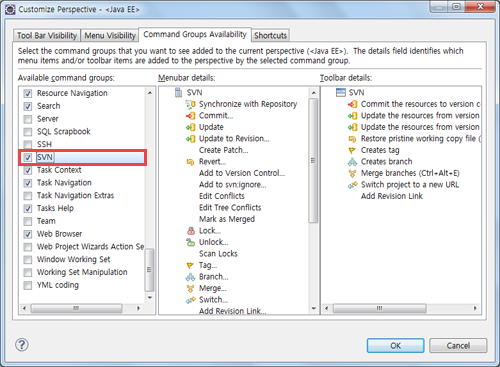Select the Window Working Set row
Viewport: 500px width, 367px height.
click(x=73, y=260)
